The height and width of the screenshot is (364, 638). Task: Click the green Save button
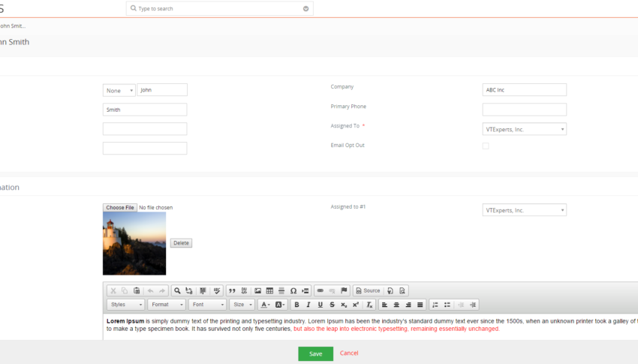coord(316,353)
